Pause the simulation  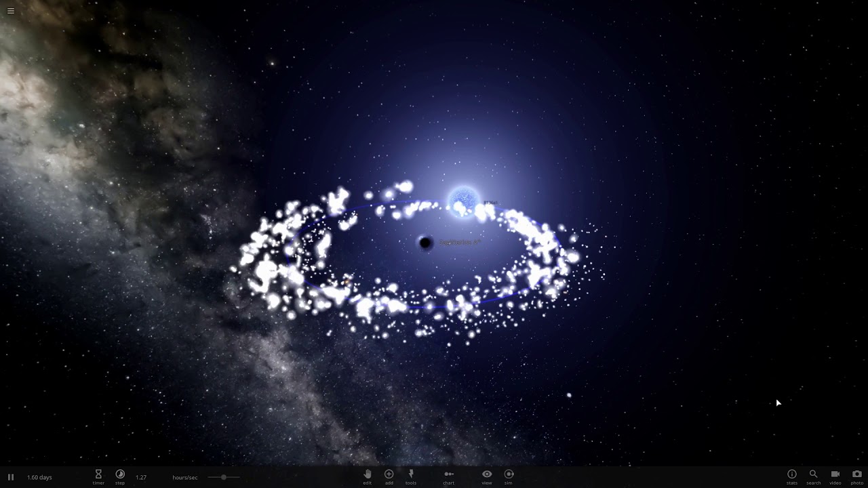click(10, 477)
